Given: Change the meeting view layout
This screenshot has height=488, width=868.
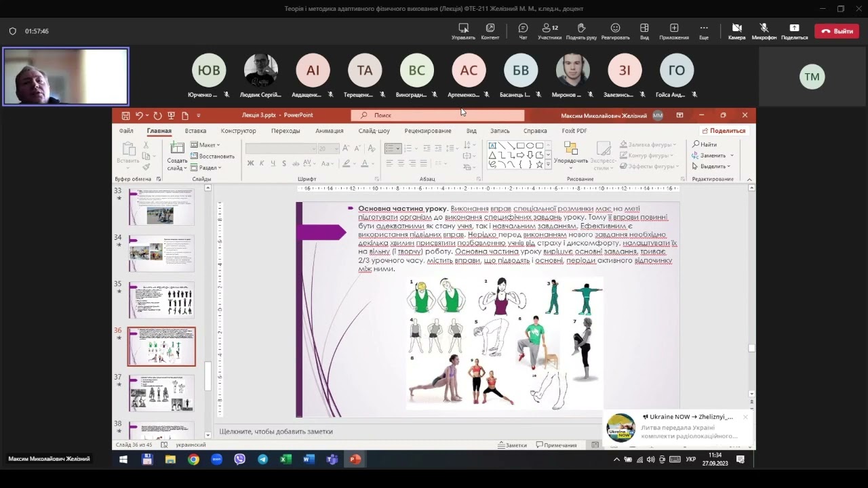Looking at the screenshot, I should [x=644, y=30].
